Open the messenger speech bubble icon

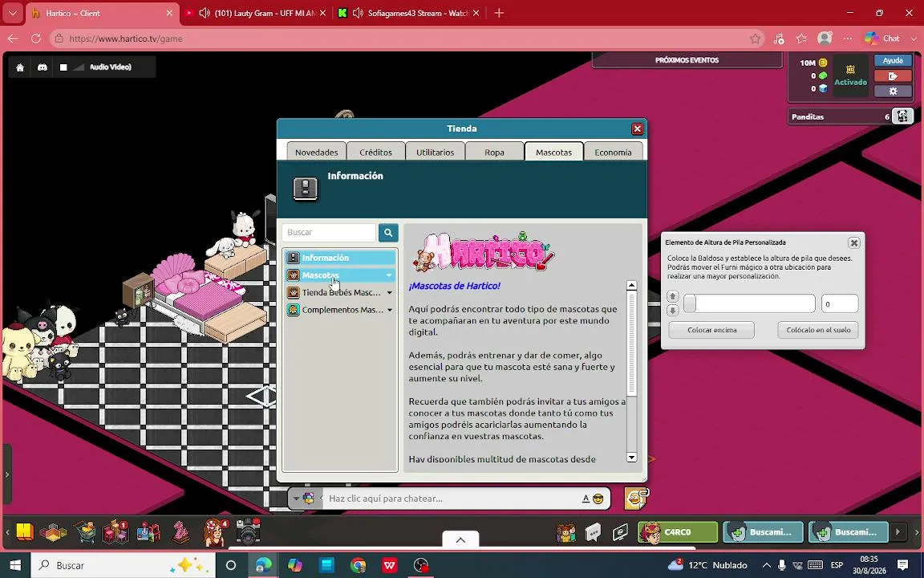593,532
